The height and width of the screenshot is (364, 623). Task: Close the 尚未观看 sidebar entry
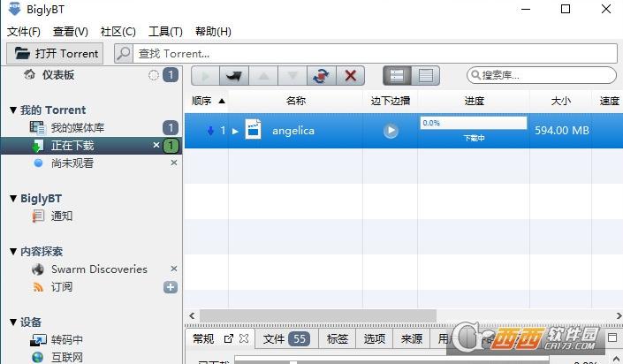coord(173,163)
